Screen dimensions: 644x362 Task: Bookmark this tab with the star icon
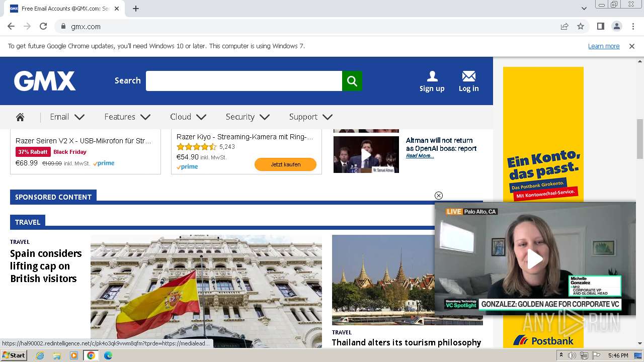coord(581,26)
